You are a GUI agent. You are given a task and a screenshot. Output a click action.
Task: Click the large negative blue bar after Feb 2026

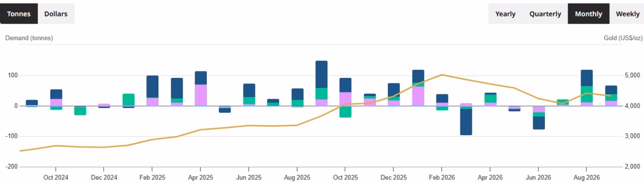tap(466, 122)
